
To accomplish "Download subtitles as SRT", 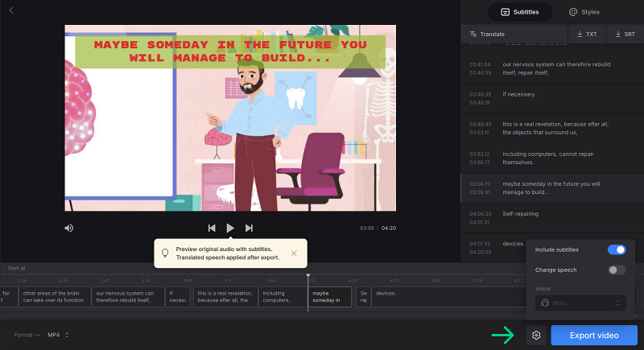I will pos(625,34).
